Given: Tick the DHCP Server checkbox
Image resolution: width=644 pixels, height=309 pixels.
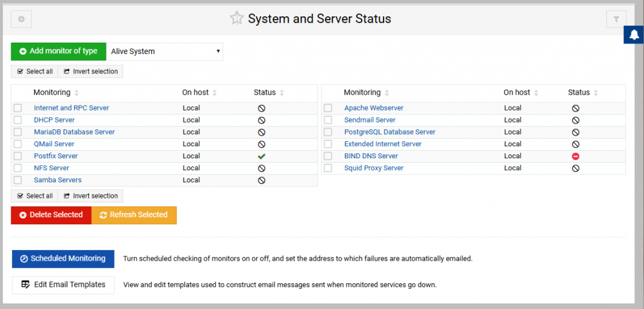Looking at the screenshot, I should click(18, 120).
